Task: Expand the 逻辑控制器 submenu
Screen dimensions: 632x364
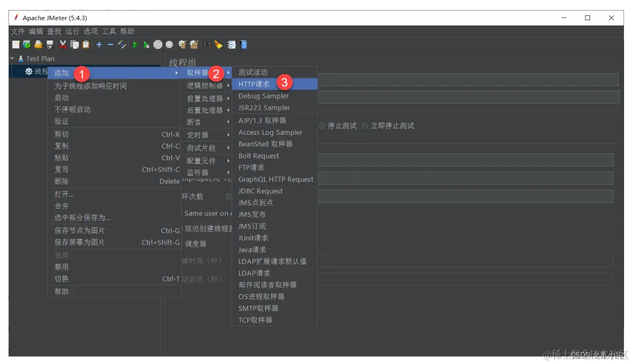Action: pos(207,85)
